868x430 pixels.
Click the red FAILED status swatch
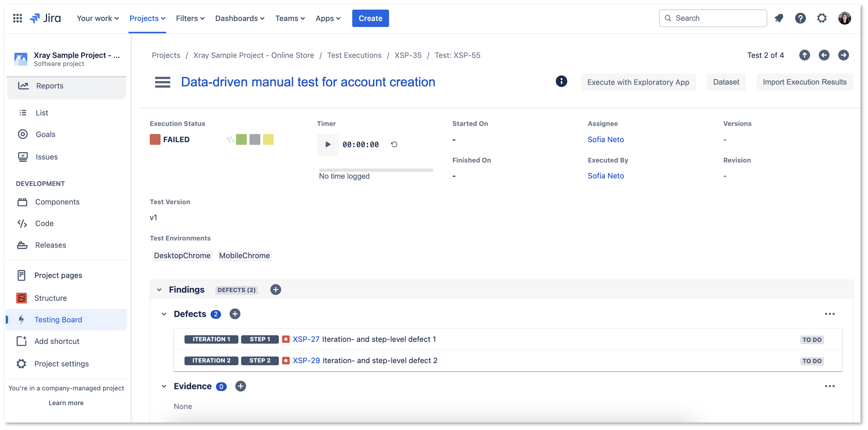point(155,140)
